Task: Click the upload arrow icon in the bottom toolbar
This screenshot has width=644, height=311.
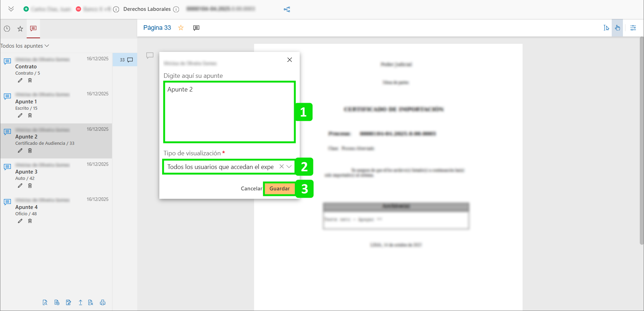Action: (80, 302)
